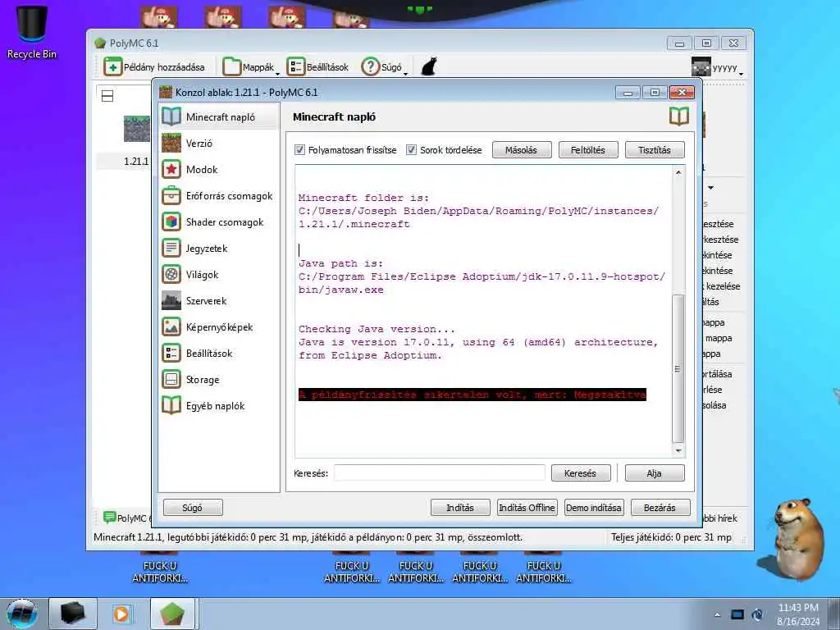Click the Keresés button

point(580,473)
